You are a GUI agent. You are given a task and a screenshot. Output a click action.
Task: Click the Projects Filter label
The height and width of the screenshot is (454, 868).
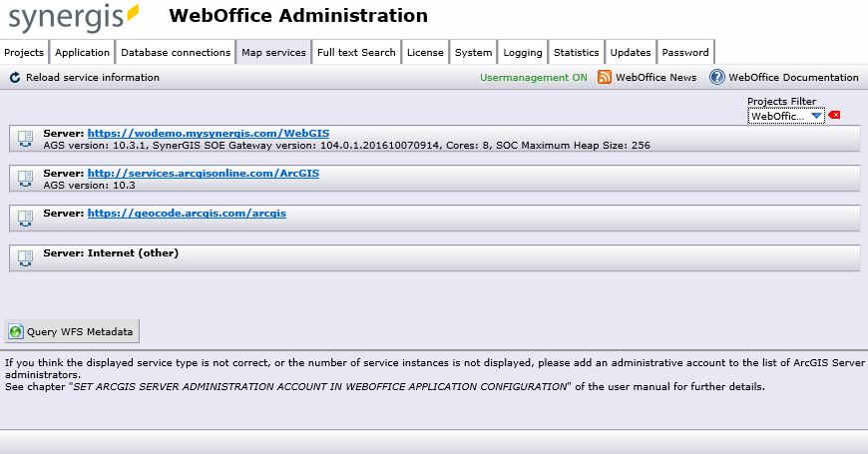tap(781, 102)
